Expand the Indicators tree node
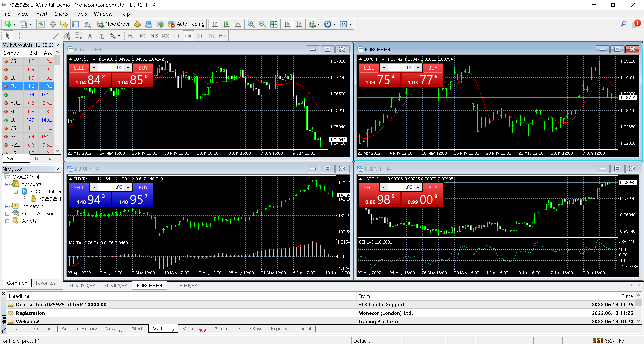Viewport: 644px width, 344px height. coord(7,206)
